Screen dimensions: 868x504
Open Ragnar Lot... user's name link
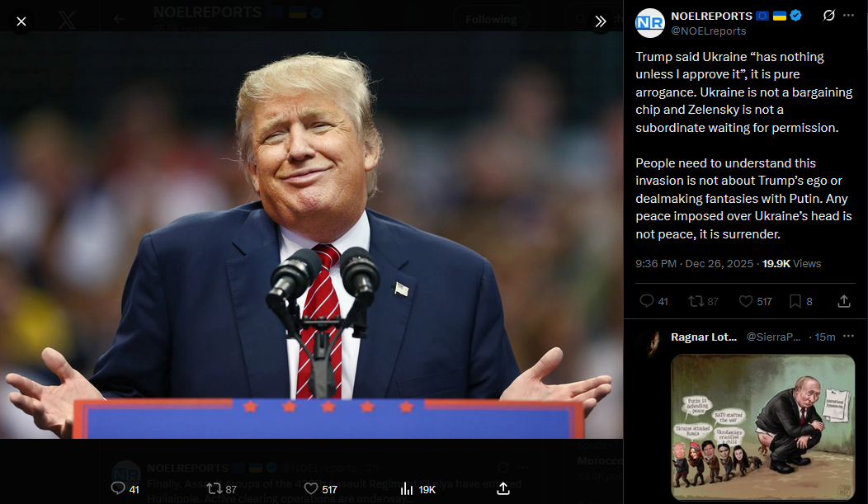click(704, 337)
